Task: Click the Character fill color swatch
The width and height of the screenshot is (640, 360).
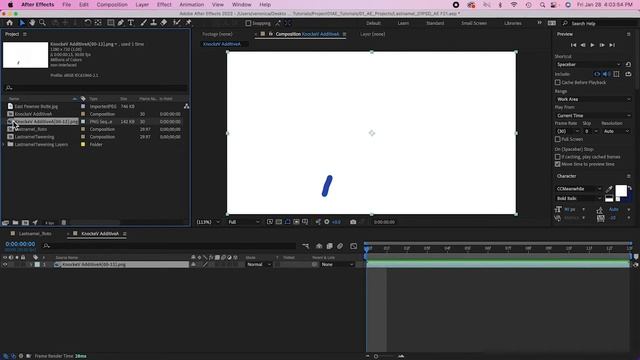Action: coord(621,191)
